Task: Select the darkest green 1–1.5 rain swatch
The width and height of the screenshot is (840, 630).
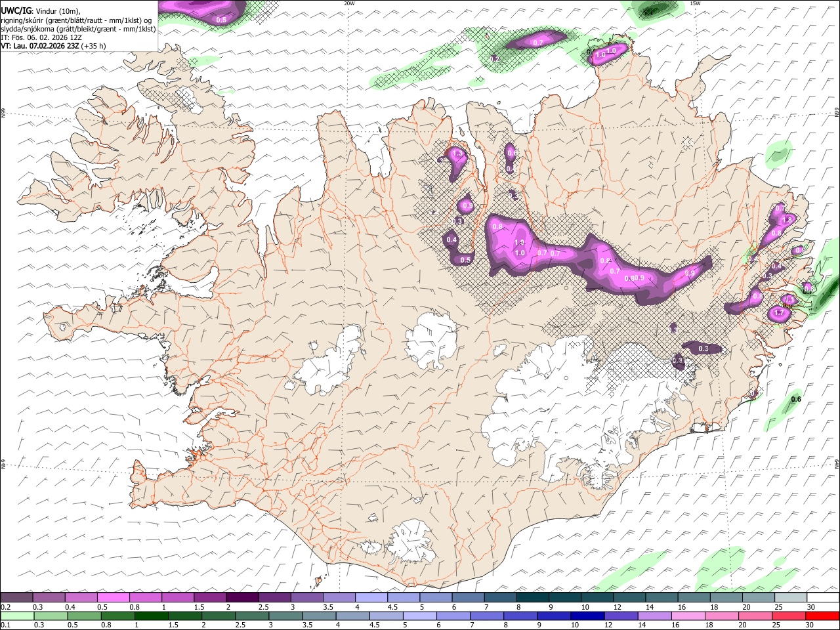Action: 151,616
